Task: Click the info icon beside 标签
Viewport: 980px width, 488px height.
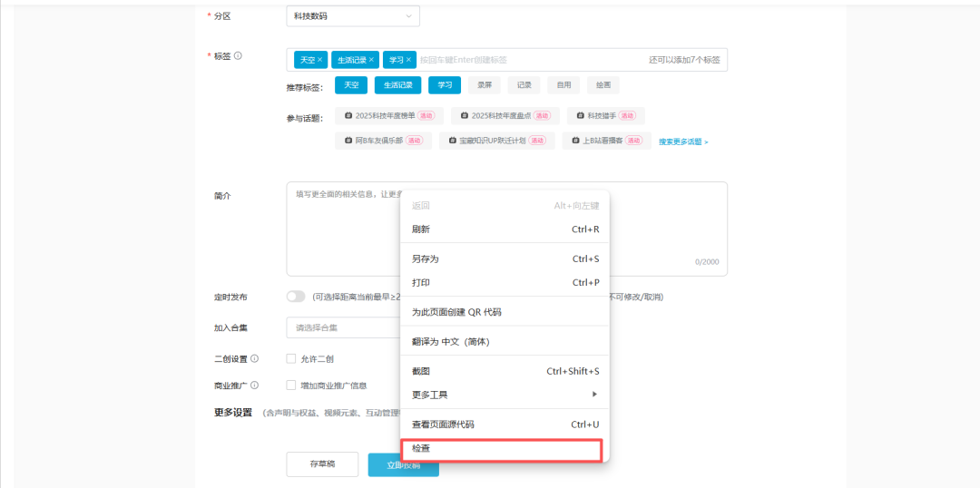Action: point(238,55)
